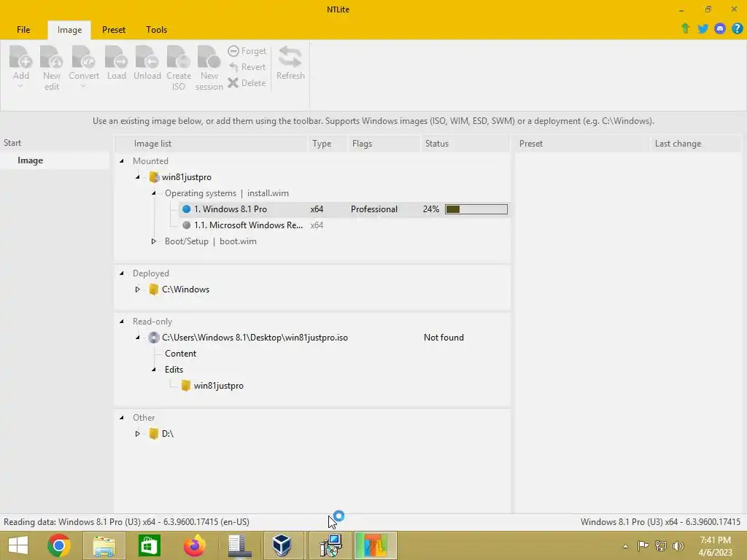
Task: Click the C:\Windows folder icon
Action: click(x=153, y=289)
